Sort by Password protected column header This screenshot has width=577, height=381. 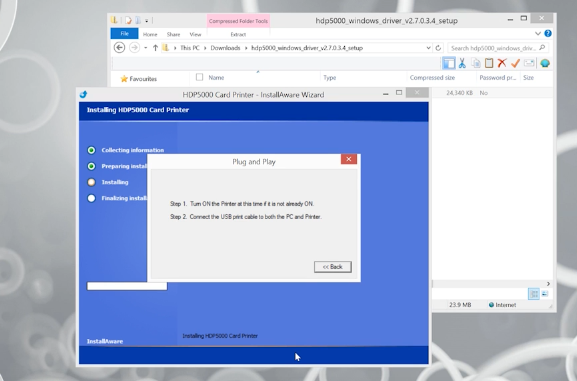tap(498, 77)
